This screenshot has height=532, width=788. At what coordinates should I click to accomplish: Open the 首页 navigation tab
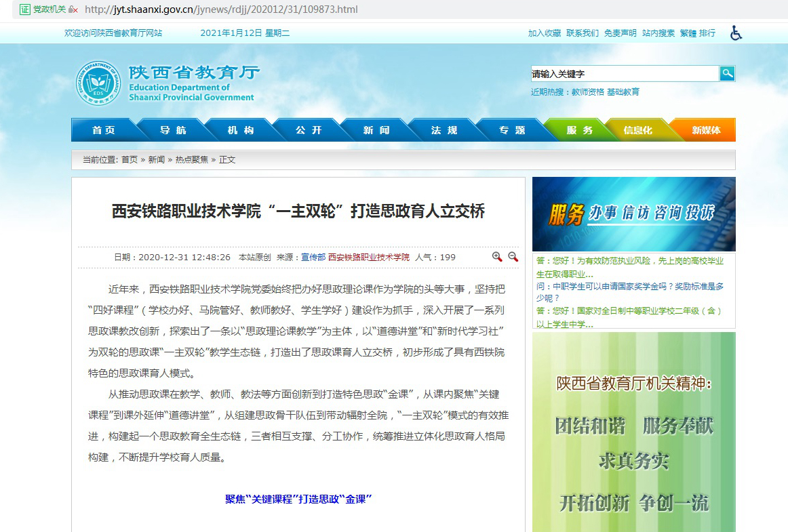tap(104, 130)
